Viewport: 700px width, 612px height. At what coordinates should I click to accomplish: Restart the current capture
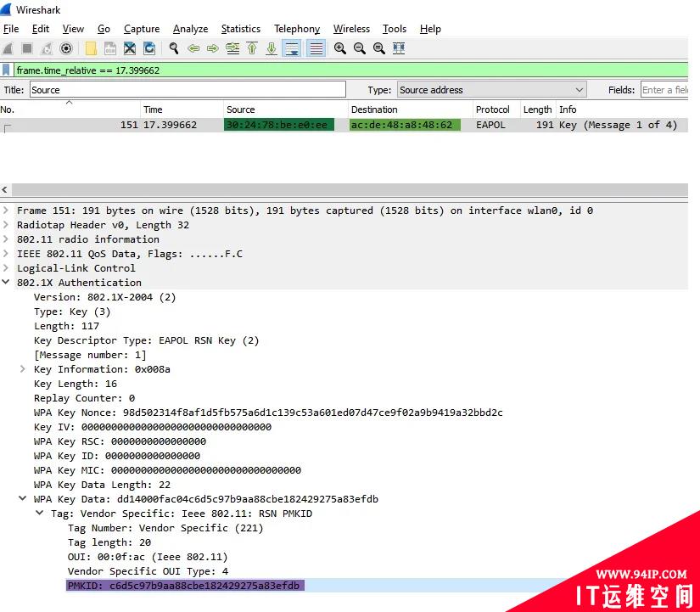pos(47,48)
